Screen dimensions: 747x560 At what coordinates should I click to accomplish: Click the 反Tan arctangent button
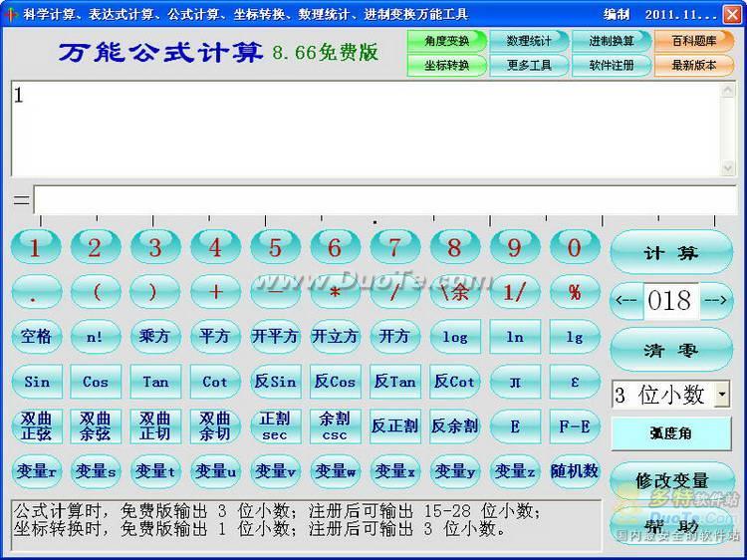(x=395, y=382)
